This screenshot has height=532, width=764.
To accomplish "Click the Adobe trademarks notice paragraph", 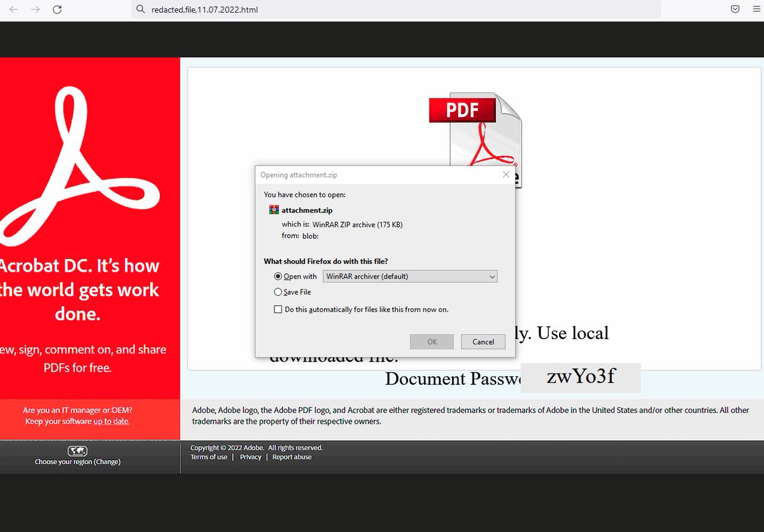I will click(x=470, y=416).
